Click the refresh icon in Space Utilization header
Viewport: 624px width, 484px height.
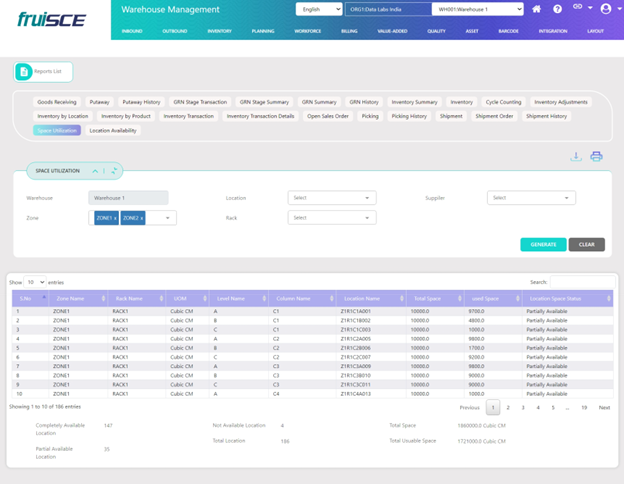[115, 171]
